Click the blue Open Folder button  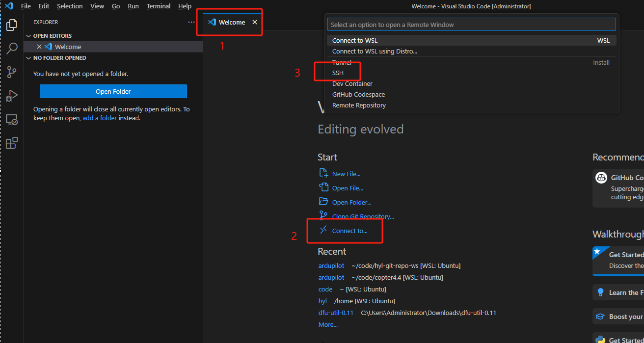113,91
